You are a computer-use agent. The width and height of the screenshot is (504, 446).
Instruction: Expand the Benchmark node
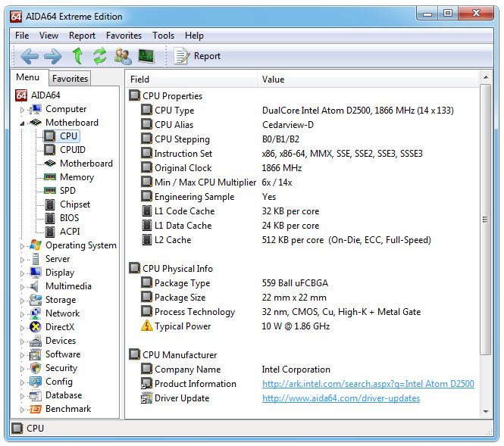point(22,410)
